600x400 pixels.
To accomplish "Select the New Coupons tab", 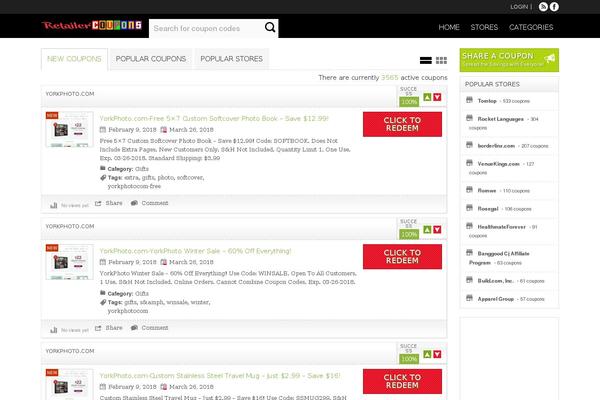I will click(74, 59).
